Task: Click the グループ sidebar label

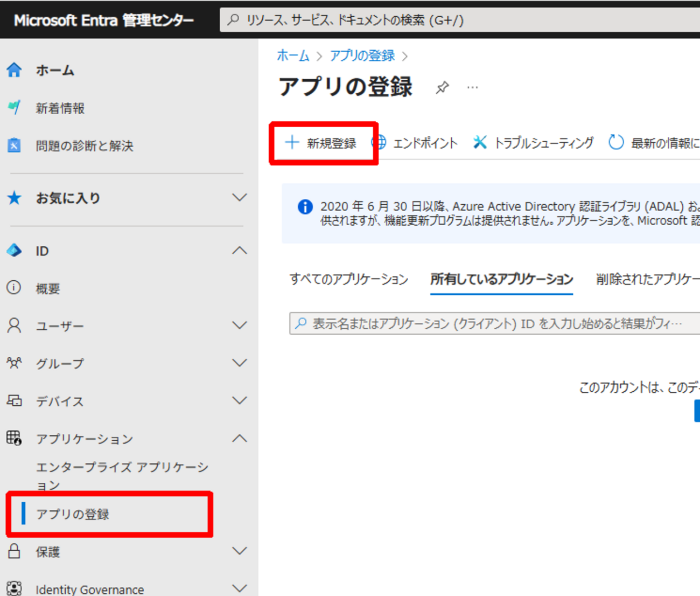Action: coord(60,363)
